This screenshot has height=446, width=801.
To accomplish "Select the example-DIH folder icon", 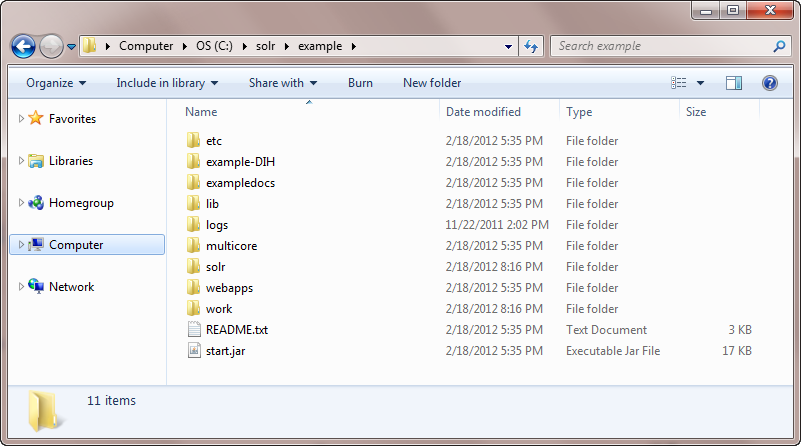I will click(193, 161).
